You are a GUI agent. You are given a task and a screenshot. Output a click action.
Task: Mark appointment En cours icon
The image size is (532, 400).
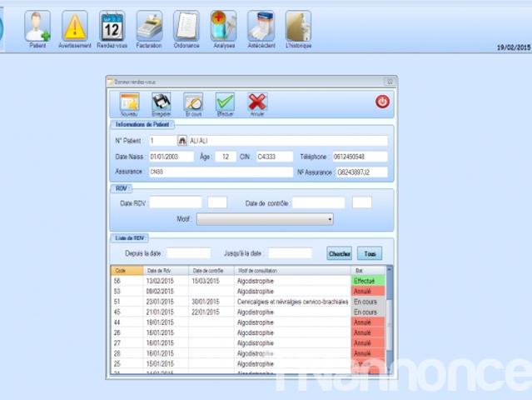click(x=193, y=102)
